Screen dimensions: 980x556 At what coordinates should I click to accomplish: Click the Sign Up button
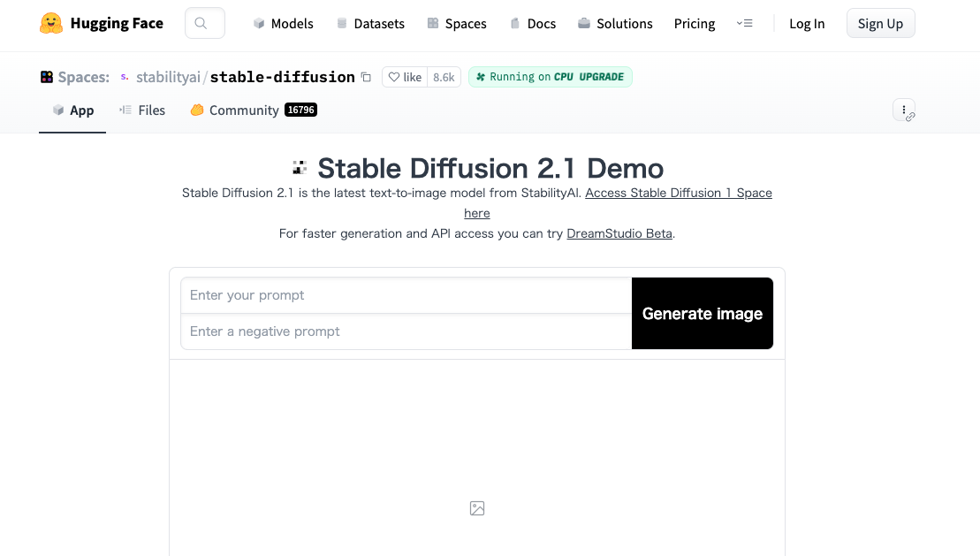(880, 23)
